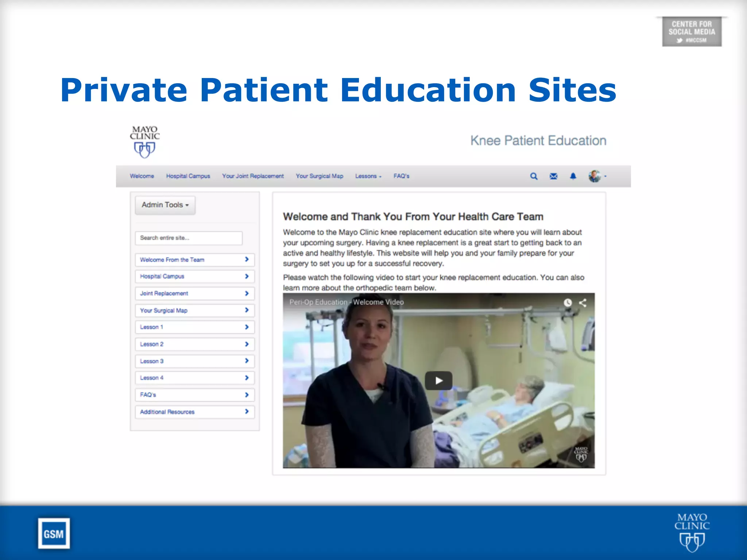
Task: Open Your Joint Replacement nav item
Action: pyautogui.click(x=253, y=176)
